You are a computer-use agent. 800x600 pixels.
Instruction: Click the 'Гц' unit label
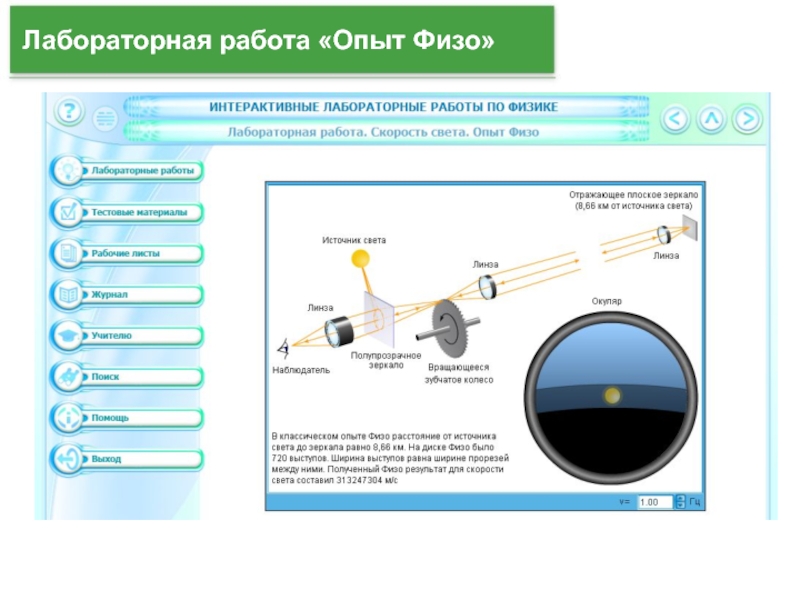(694, 502)
